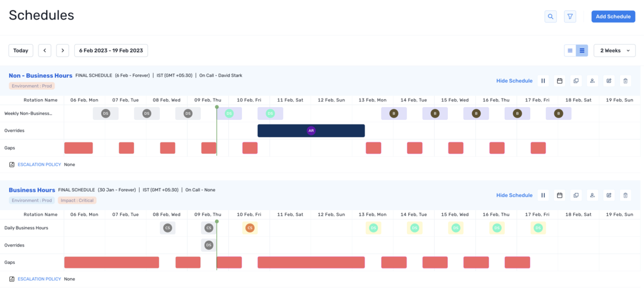Select first gap block on 06 Feb in Non - Business Hours
Screen dimensions: 644x292
tap(78, 148)
